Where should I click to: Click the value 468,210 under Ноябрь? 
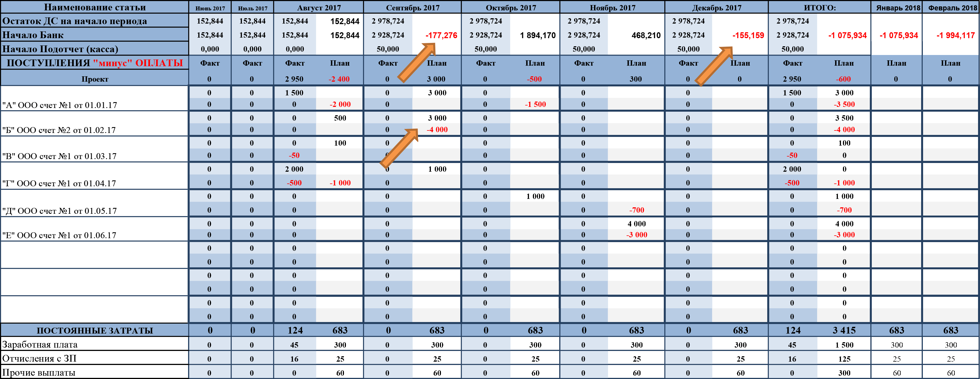click(646, 35)
